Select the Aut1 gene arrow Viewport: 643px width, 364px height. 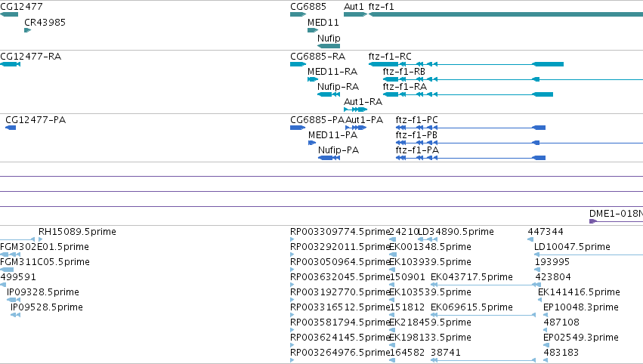(355, 14)
